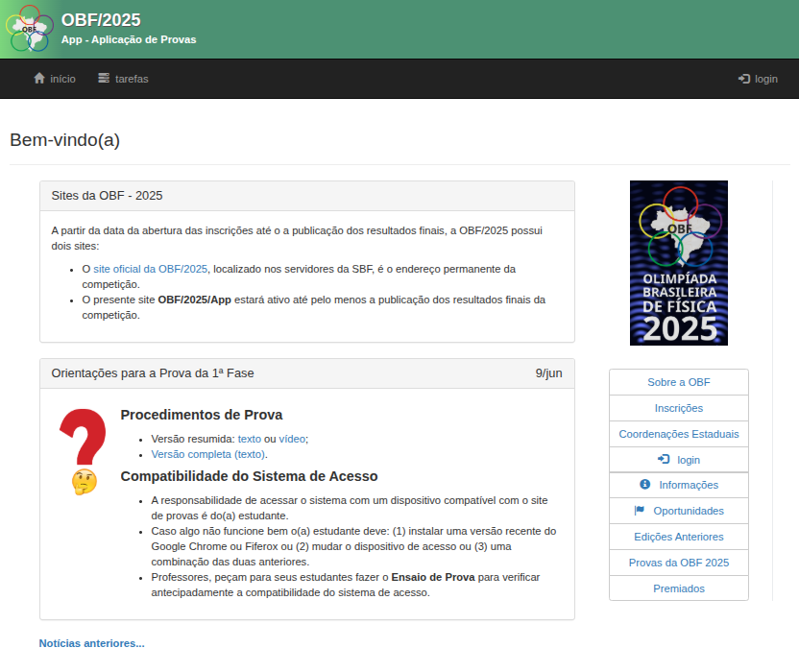Click the tarefas list icon
Image resolution: width=799 pixels, height=672 pixels.
pyautogui.click(x=104, y=78)
